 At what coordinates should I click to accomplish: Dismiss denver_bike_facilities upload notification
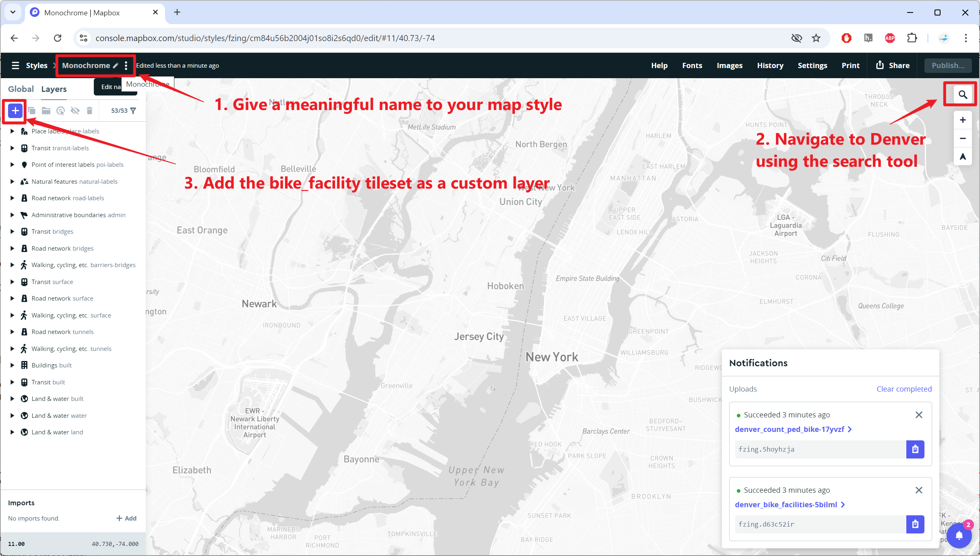[919, 490]
